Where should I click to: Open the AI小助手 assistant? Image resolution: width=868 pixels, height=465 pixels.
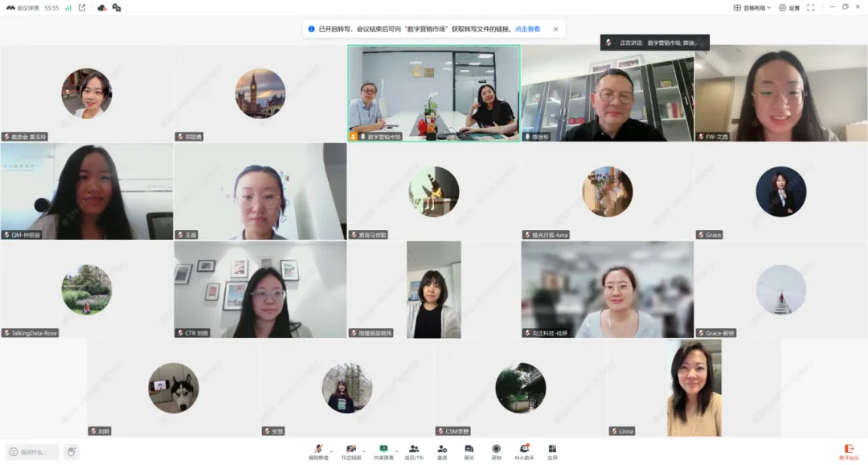[524, 451]
